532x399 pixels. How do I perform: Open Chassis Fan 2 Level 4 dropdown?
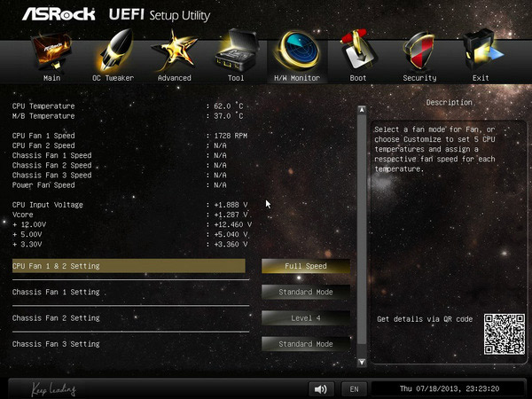pyautogui.click(x=305, y=317)
